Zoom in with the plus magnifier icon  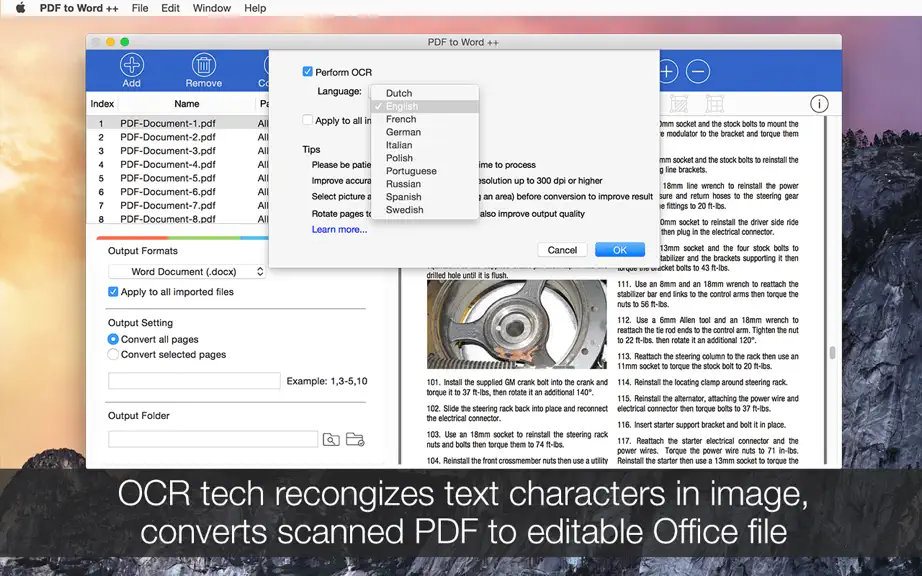pos(667,72)
